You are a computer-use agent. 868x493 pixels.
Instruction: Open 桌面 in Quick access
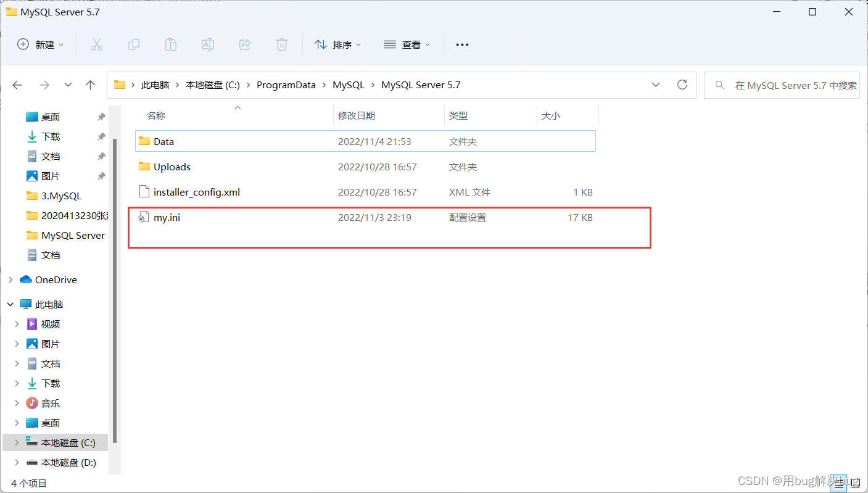tap(51, 117)
